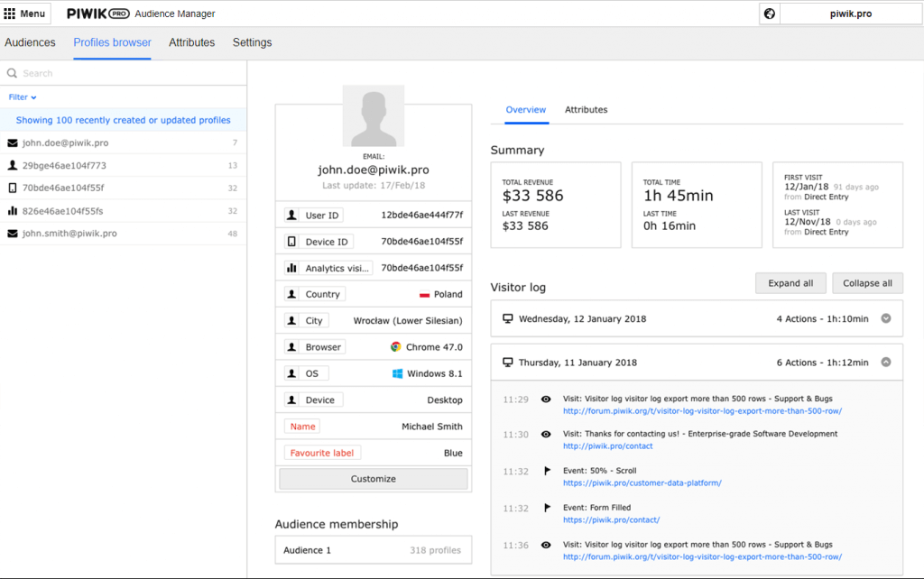Open the Filter dropdown in the sidebar
The image size is (924, 579).
pyautogui.click(x=19, y=96)
